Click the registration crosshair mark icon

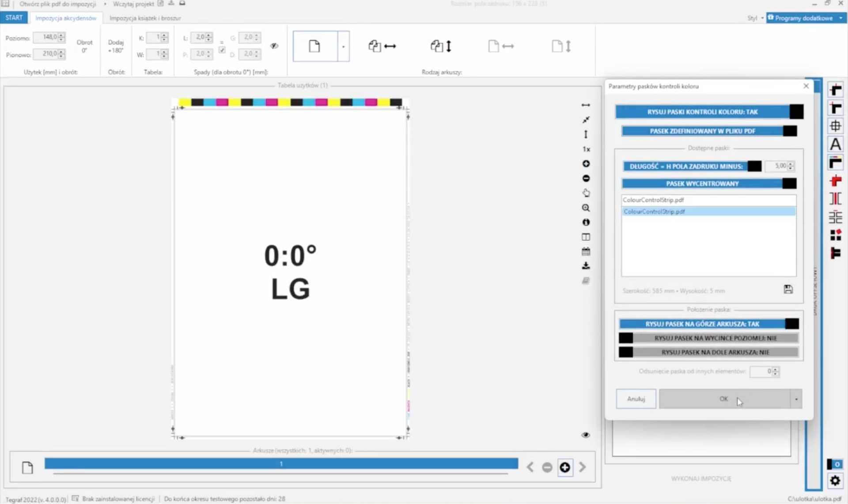pos(835,126)
